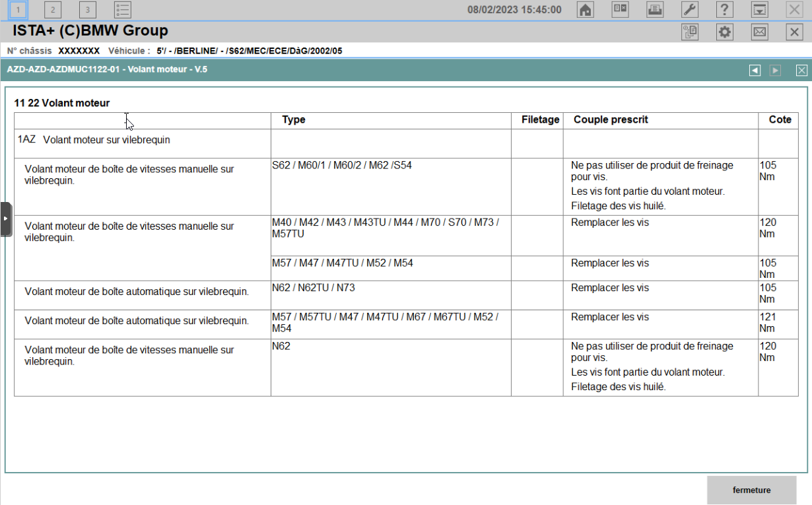Click '11 22 Volant moteur' heading
Screen dimensions: 812x505
point(62,103)
